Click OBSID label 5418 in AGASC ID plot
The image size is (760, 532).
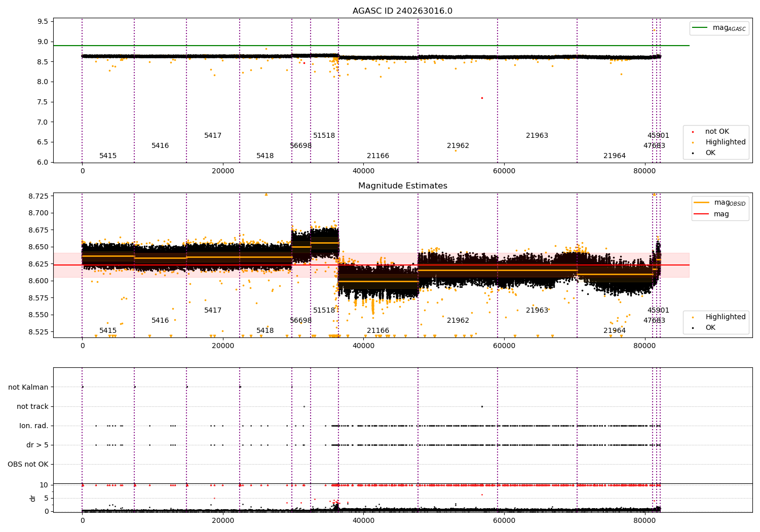[x=265, y=156]
